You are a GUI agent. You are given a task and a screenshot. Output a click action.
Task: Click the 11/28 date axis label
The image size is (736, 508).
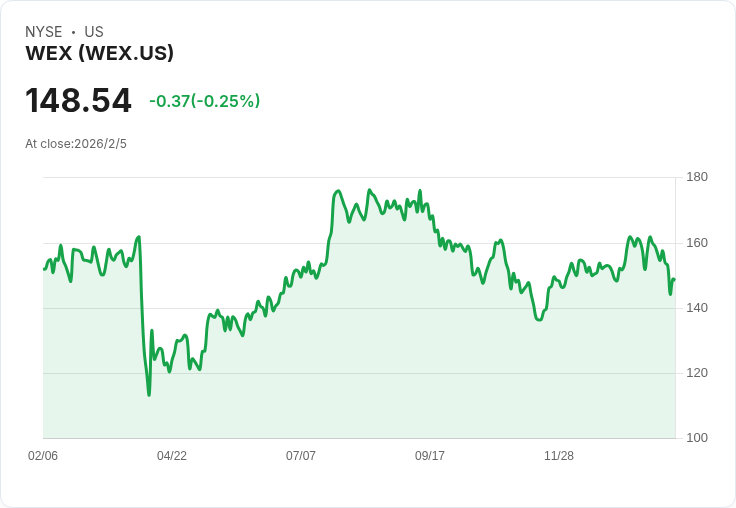[559, 456]
